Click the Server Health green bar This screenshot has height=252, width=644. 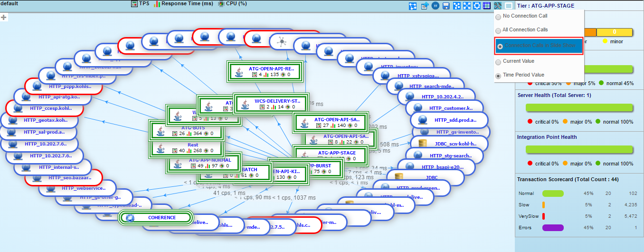coord(579,107)
